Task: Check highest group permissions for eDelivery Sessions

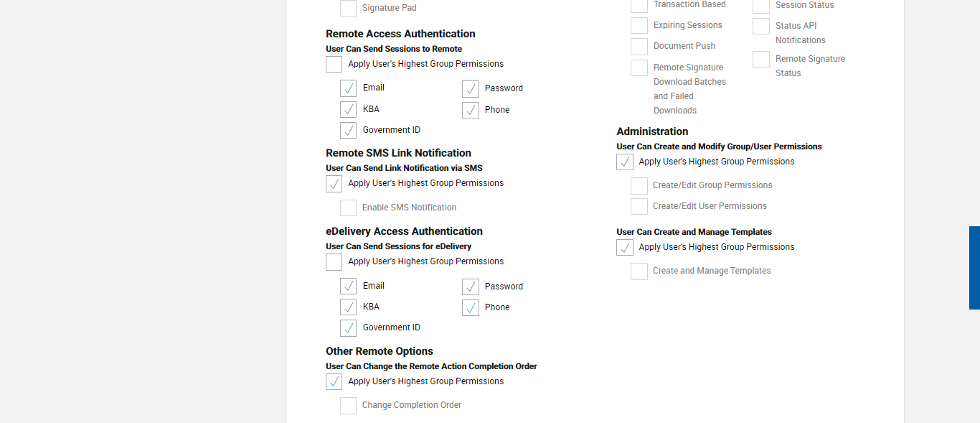Action: tap(334, 262)
